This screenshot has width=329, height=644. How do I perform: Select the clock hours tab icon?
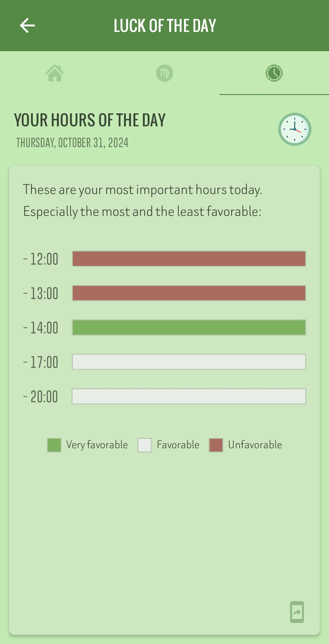tap(274, 73)
